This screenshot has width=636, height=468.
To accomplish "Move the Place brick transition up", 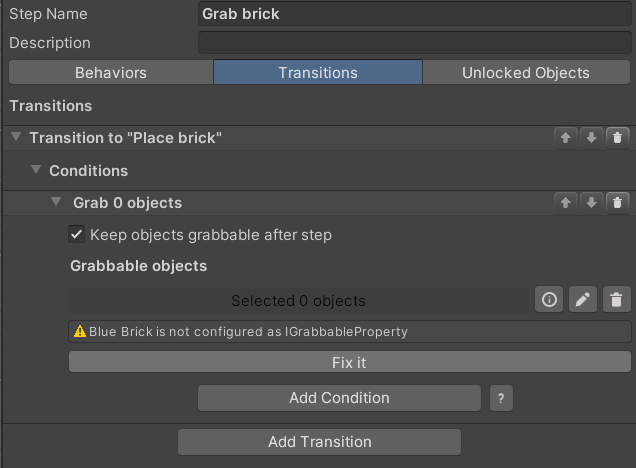I will pyautogui.click(x=566, y=138).
